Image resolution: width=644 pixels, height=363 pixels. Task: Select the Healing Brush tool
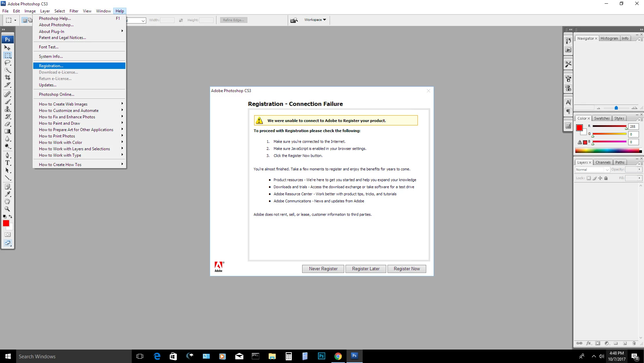(x=7, y=94)
